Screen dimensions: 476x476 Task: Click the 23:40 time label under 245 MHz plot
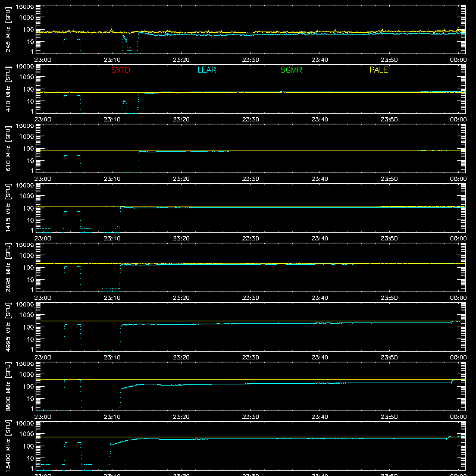320,60
